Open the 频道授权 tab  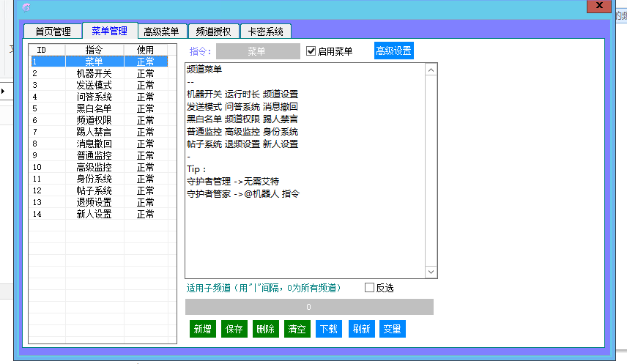213,31
